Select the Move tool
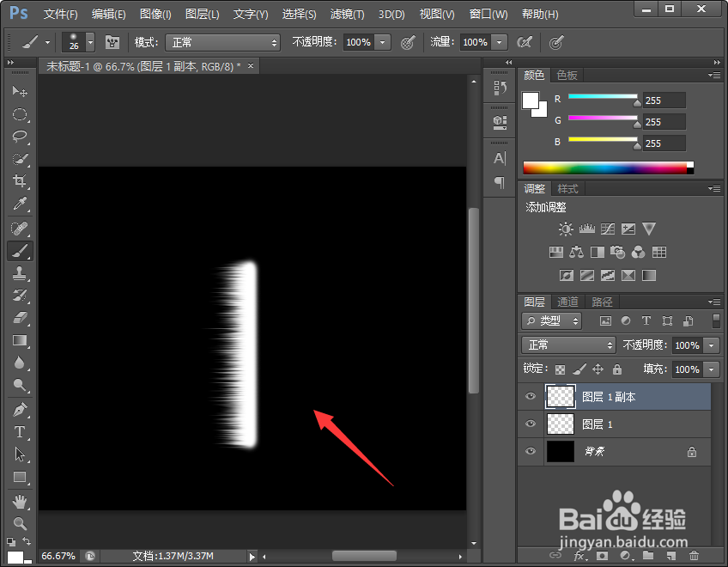This screenshot has height=567, width=728. click(20, 91)
